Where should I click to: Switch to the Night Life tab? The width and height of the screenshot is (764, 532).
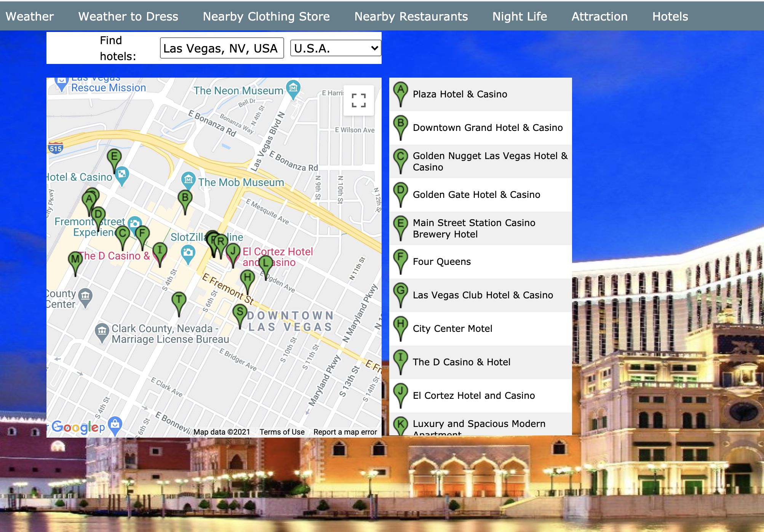(519, 16)
